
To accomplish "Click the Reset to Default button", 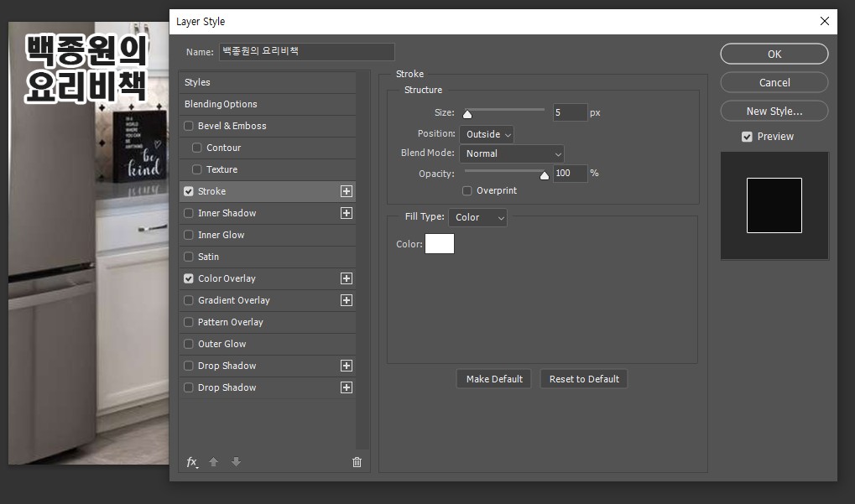I will click(584, 379).
